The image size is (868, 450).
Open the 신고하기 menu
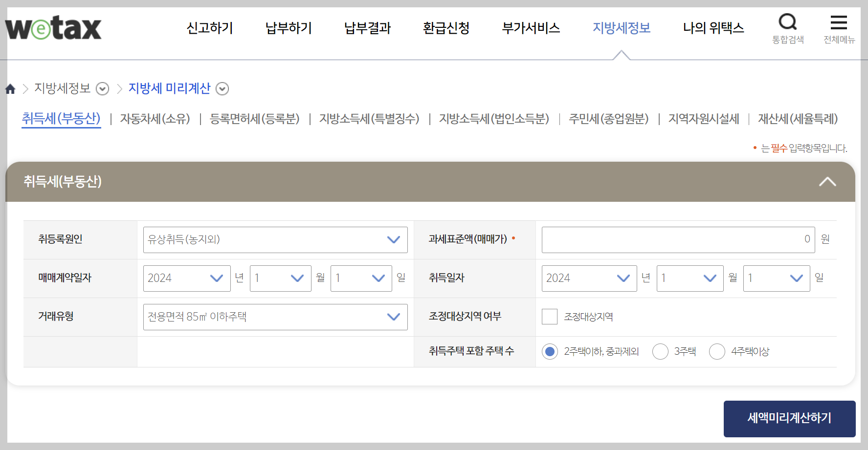pos(210,28)
